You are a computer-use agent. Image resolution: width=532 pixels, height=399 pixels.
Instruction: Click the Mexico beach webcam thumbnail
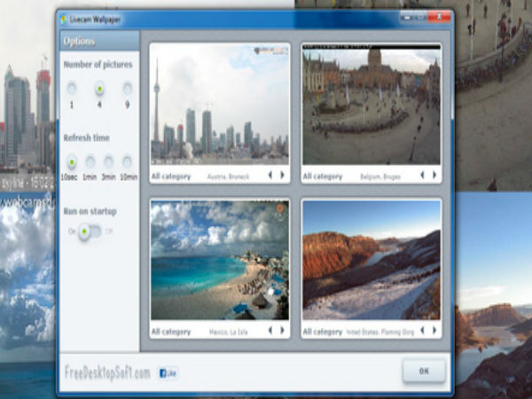(x=220, y=261)
